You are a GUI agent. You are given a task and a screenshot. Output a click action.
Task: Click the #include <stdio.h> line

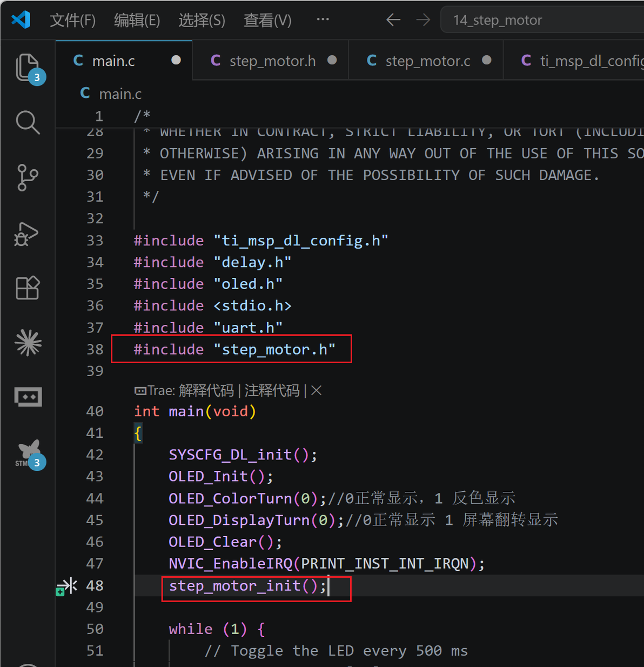click(x=212, y=305)
